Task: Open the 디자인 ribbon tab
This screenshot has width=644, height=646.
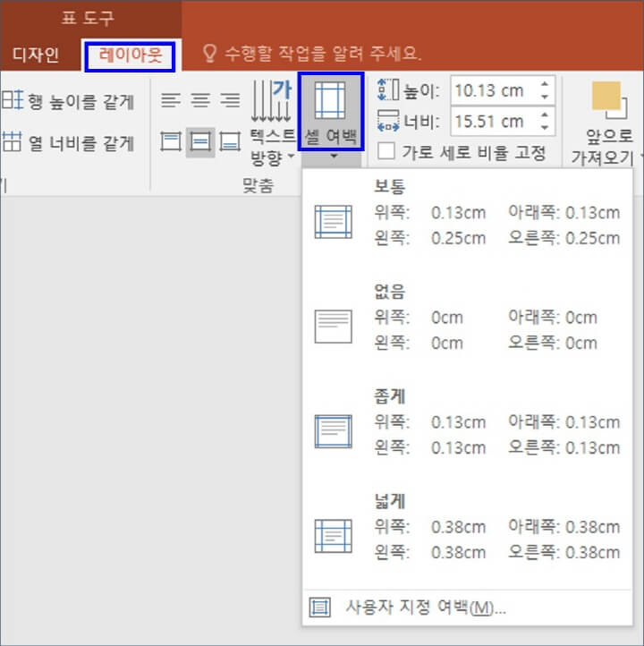Action: (x=36, y=55)
